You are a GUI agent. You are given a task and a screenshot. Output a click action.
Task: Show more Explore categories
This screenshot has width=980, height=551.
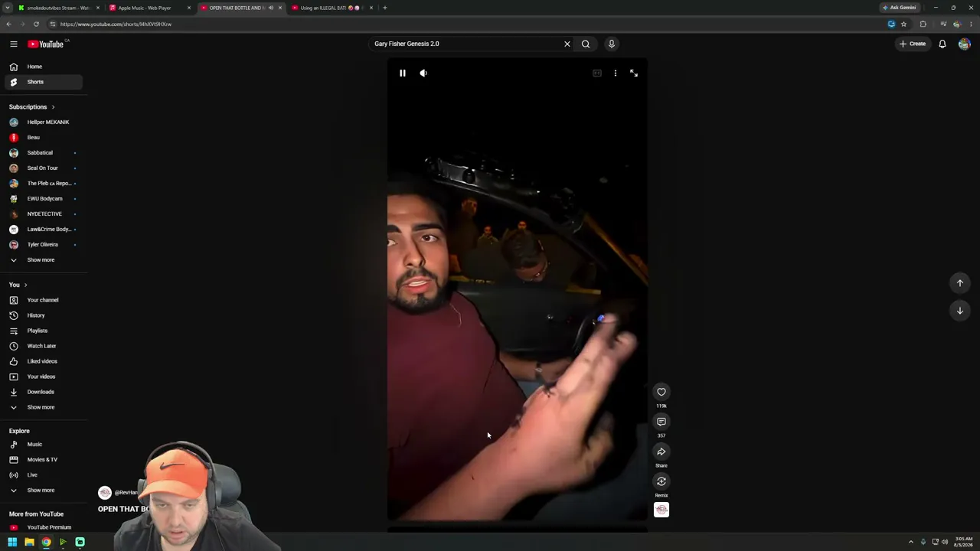(43, 491)
